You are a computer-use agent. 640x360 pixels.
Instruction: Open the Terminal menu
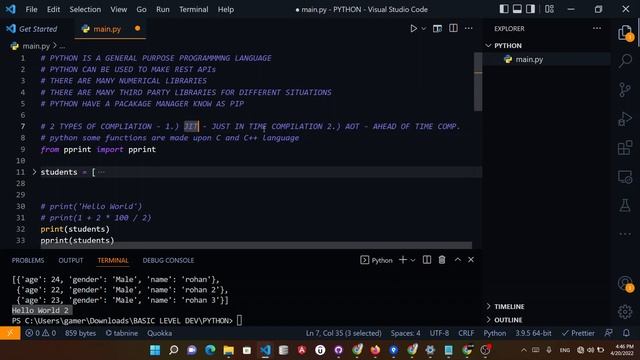pyautogui.click(x=193, y=9)
